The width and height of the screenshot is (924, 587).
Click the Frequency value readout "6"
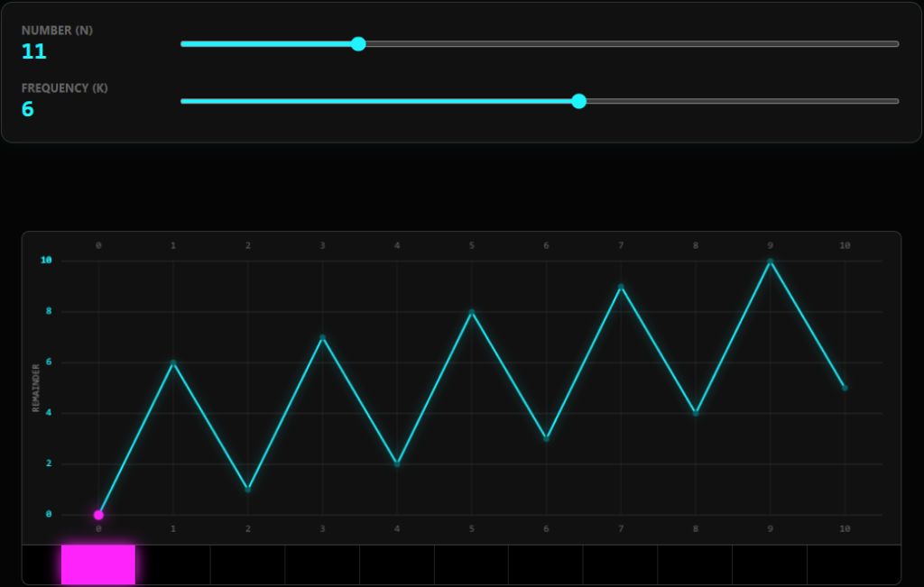(28, 109)
